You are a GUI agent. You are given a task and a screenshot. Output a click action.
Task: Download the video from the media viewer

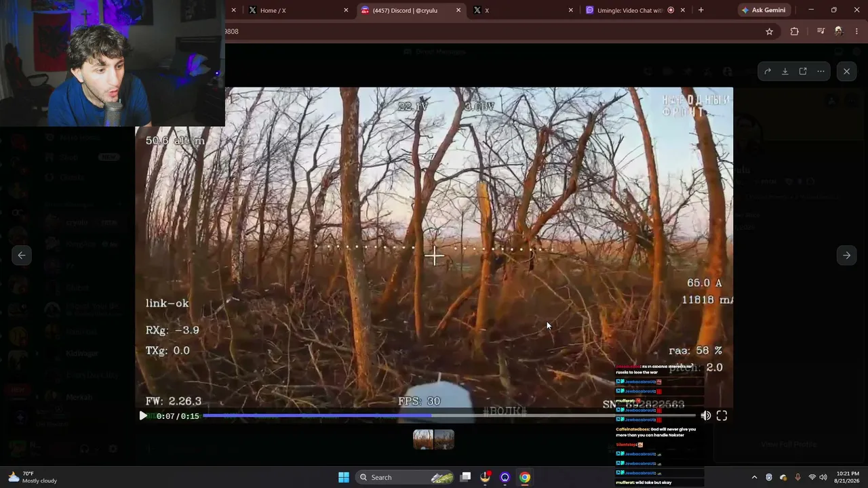click(x=785, y=71)
